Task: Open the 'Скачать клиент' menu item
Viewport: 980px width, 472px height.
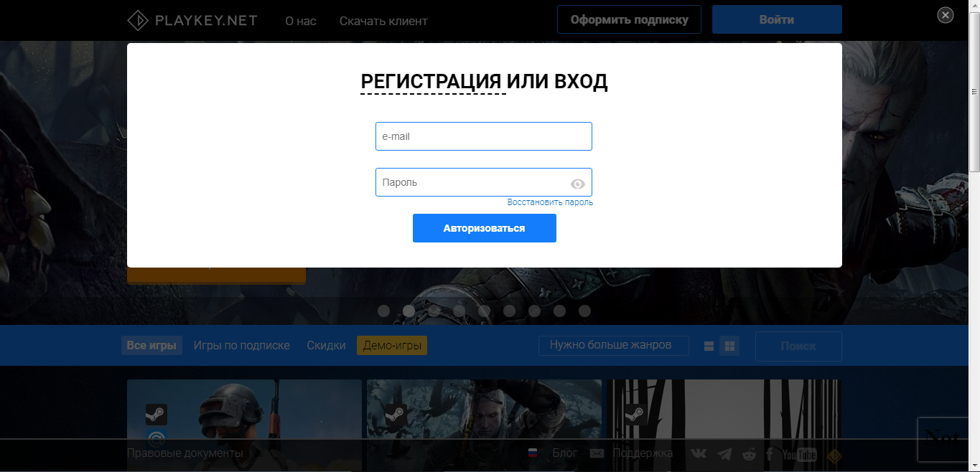Action: point(383,21)
